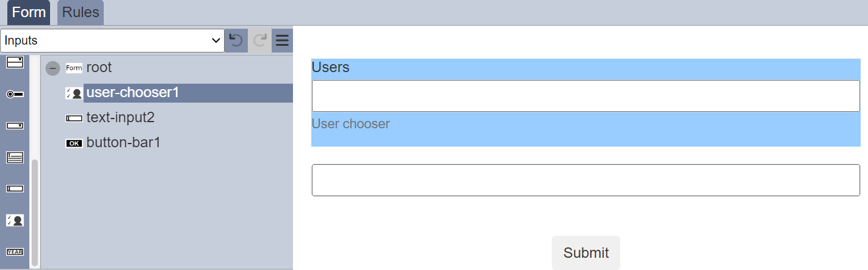Pick the text input widget in palette

point(15,189)
